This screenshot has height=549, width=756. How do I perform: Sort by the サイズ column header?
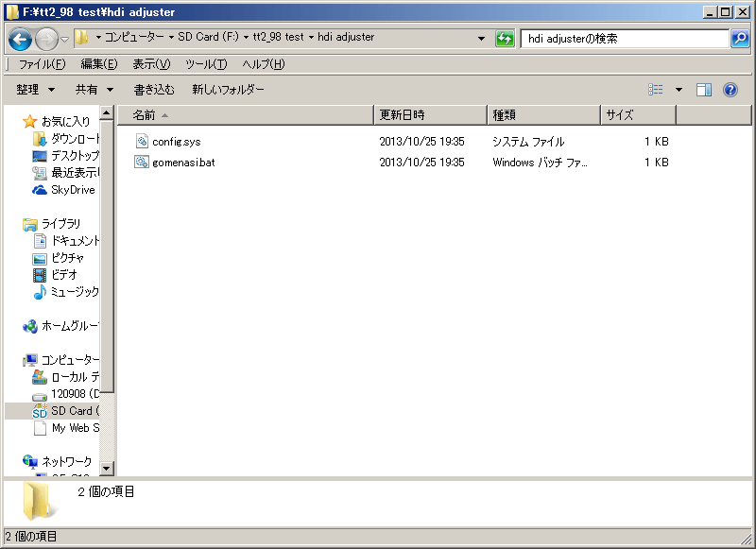[639, 115]
